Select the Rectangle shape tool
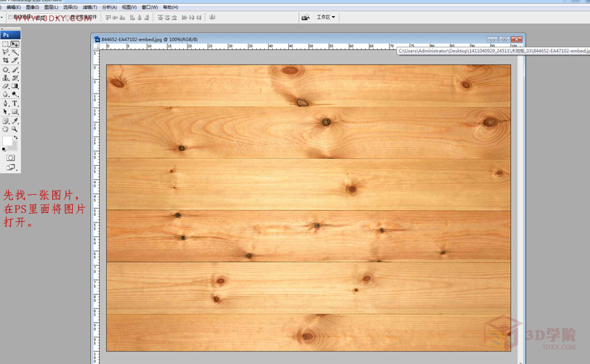590x364 pixels. (x=15, y=112)
